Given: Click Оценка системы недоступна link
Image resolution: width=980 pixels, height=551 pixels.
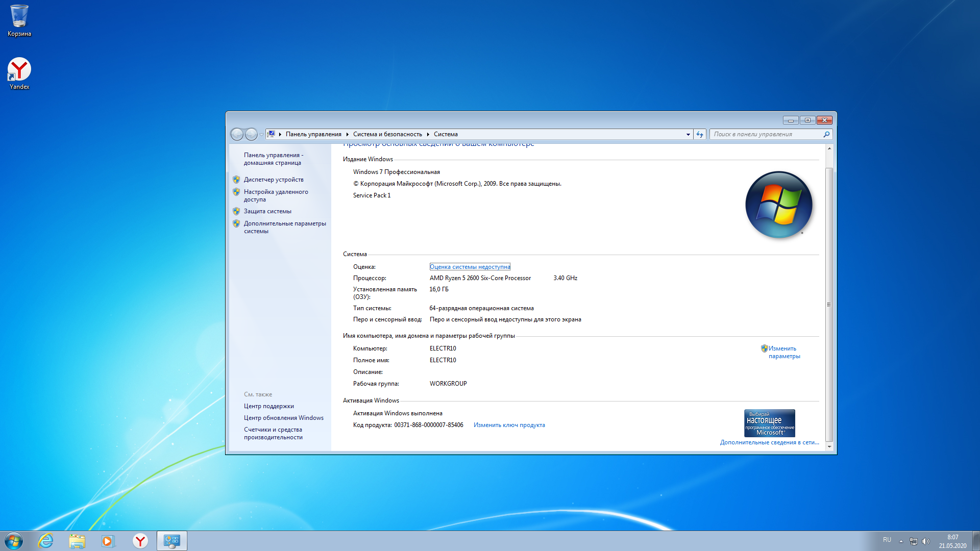Looking at the screenshot, I should tap(470, 267).
